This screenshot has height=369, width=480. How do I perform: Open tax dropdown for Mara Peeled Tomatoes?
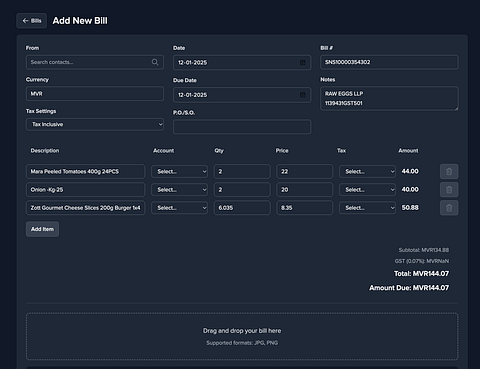[367, 171]
